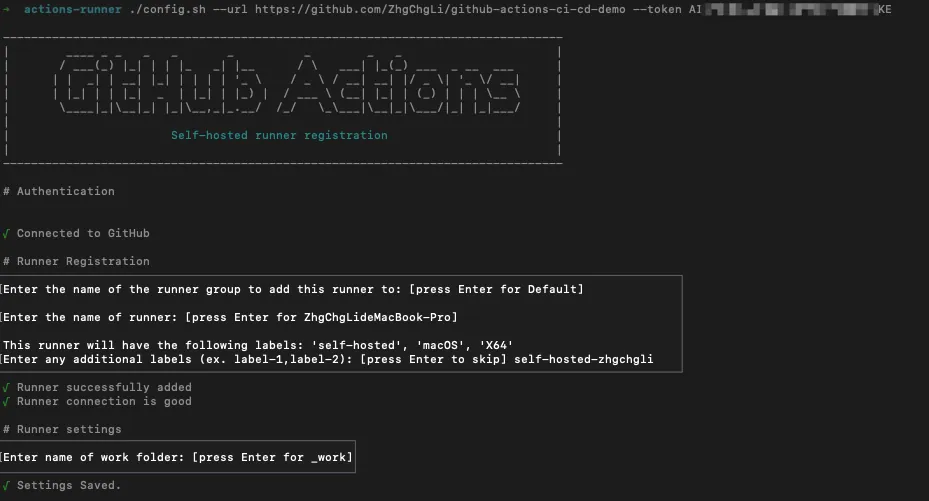Click the runner name prompt line
929x501 pixels.
(231, 317)
